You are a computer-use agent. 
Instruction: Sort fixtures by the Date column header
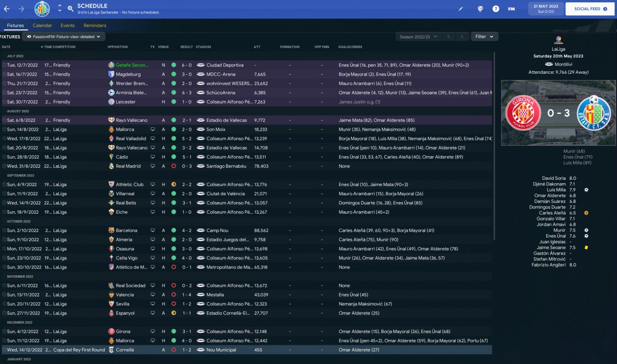point(6,47)
